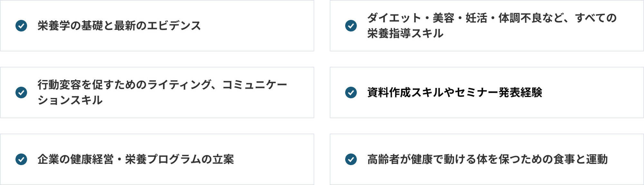Click the checkmark icon beside 高齢者が健康で動ける体
This screenshot has height=185, width=644.
(351, 159)
